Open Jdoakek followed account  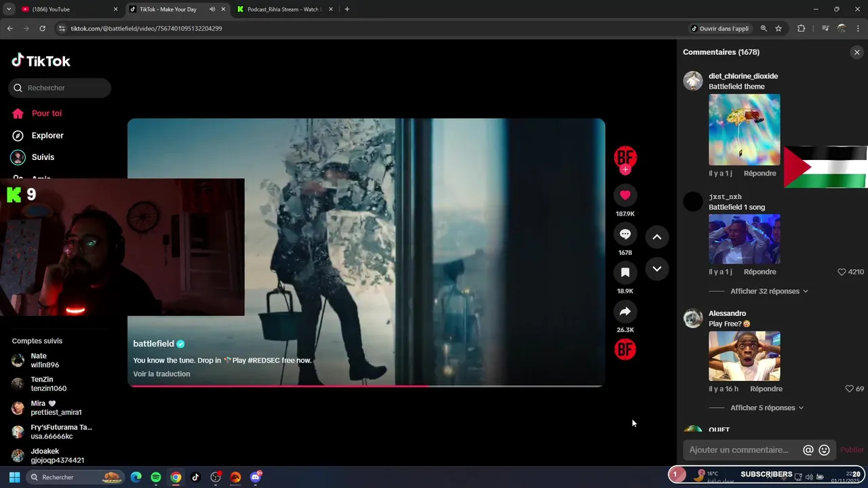47,455
